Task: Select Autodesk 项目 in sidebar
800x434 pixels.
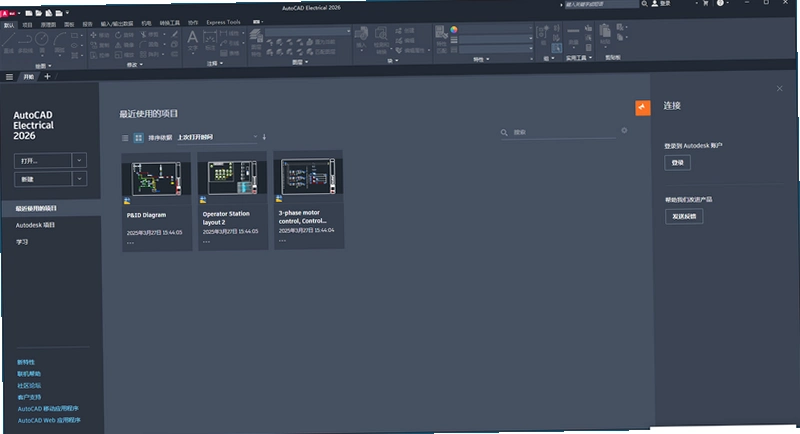Action: [x=35, y=225]
